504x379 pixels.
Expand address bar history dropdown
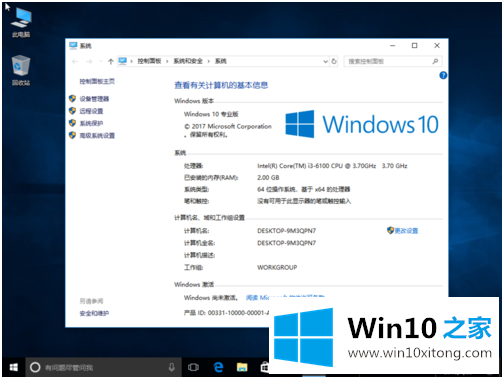[326, 61]
